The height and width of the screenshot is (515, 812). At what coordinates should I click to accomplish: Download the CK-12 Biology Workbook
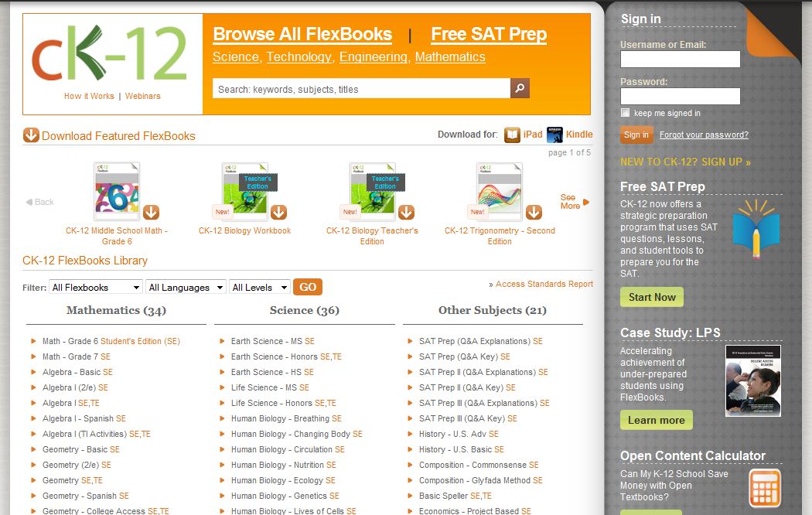pos(278,212)
